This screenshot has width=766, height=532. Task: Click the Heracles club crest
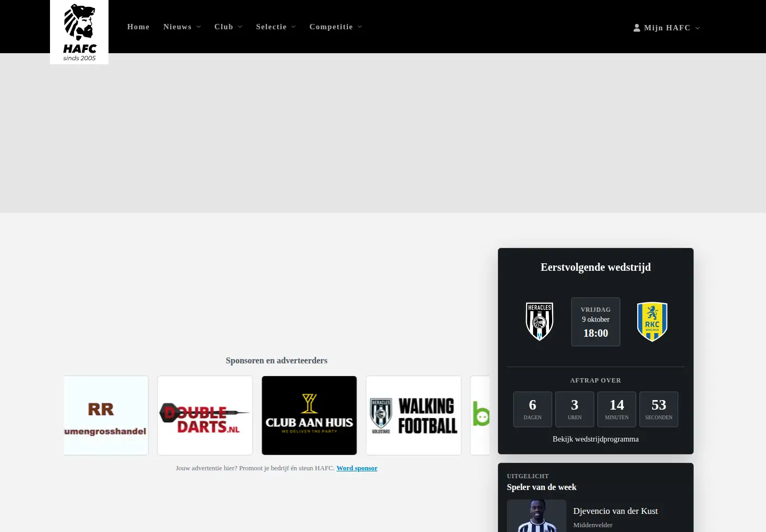539,321
